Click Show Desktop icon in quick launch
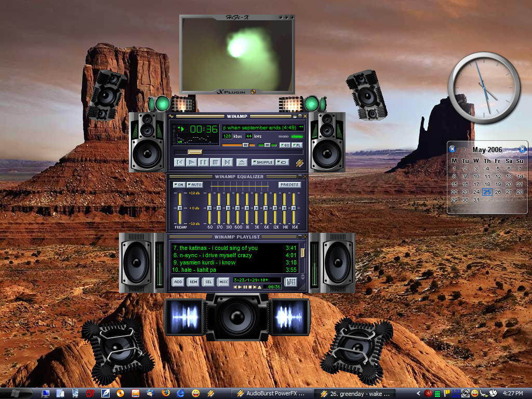 [x=45, y=393]
